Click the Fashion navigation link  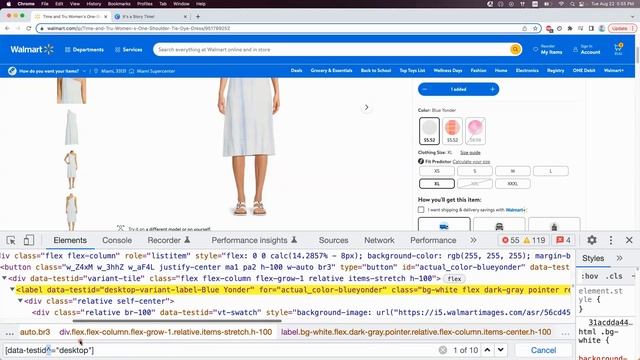click(x=478, y=70)
